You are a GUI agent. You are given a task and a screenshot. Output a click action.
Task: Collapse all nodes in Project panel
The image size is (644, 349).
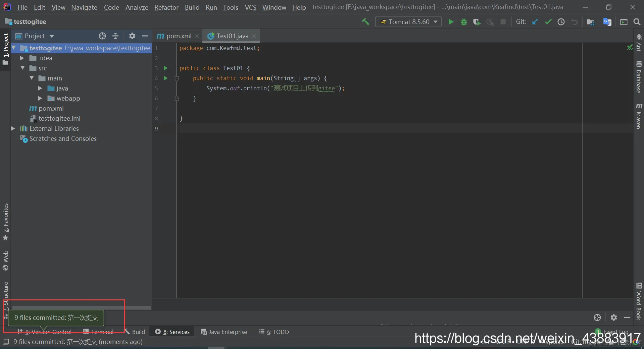point(115,36)
